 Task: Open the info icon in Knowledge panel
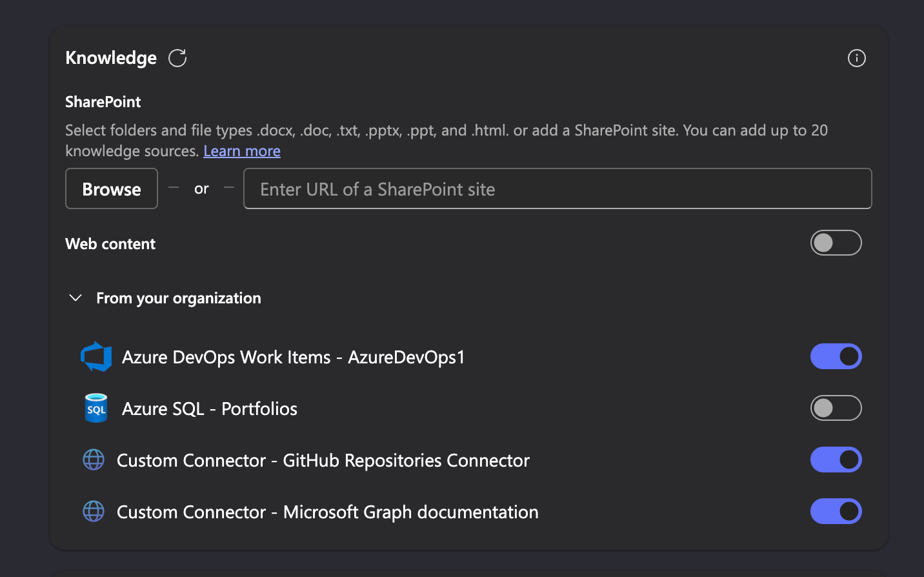[x=856, y=58]
